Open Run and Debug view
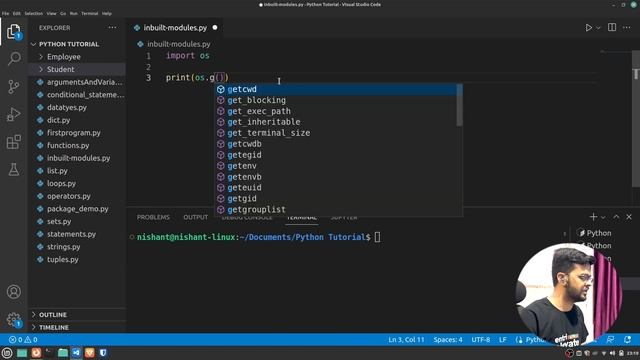The height and width of the screenshot is (360, 640). point(13,114)
